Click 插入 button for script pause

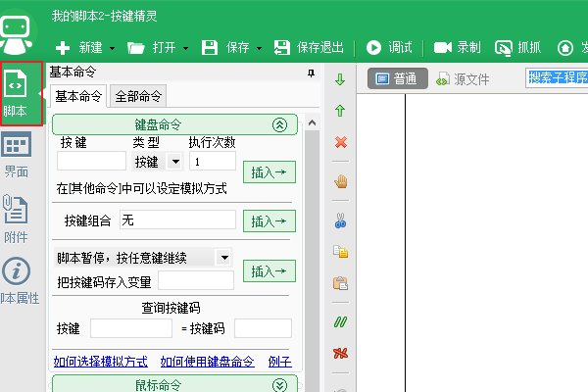(269, 270)
